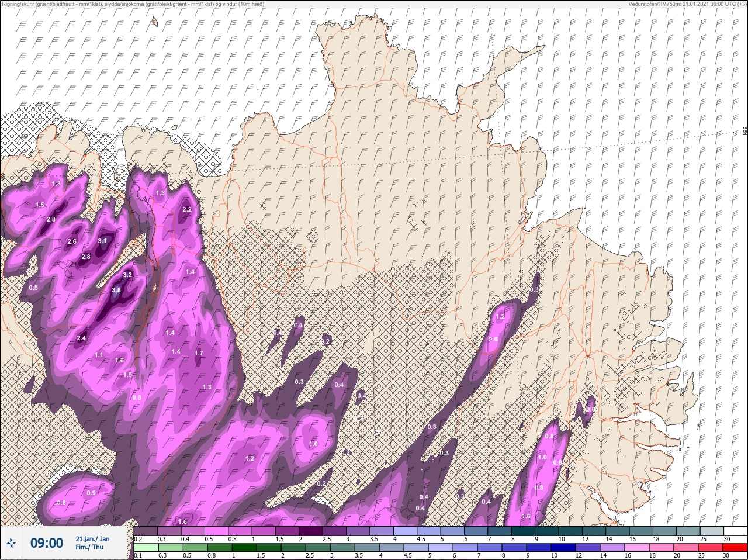748x560 pixels.
Task: Click the 2.4 precipitation value on map
Action: pos(81,338)
